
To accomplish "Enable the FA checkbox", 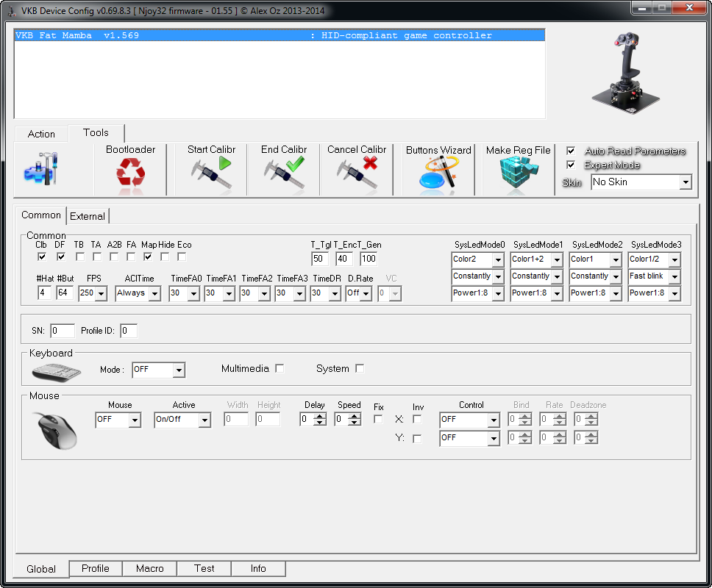I will [131, 257].
